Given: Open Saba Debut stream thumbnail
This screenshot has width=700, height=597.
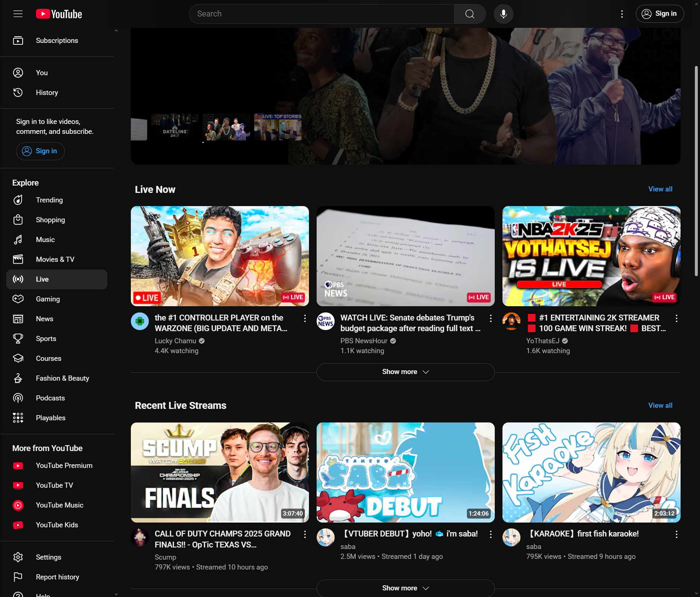Looking at the screenshot, I should tap(405, 472).
